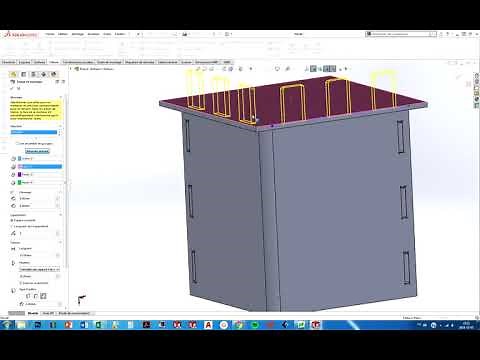Click the print icon in the top toolbar
Image resolution: width=480 pixels, height=360 pixels.
(185, 34)
